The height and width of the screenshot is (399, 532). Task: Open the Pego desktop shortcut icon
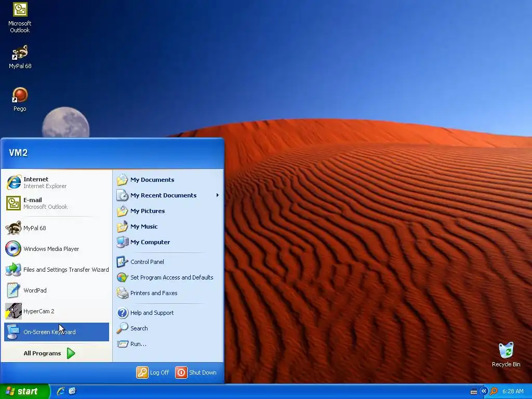pyautogui.click(x=20, y=99)
